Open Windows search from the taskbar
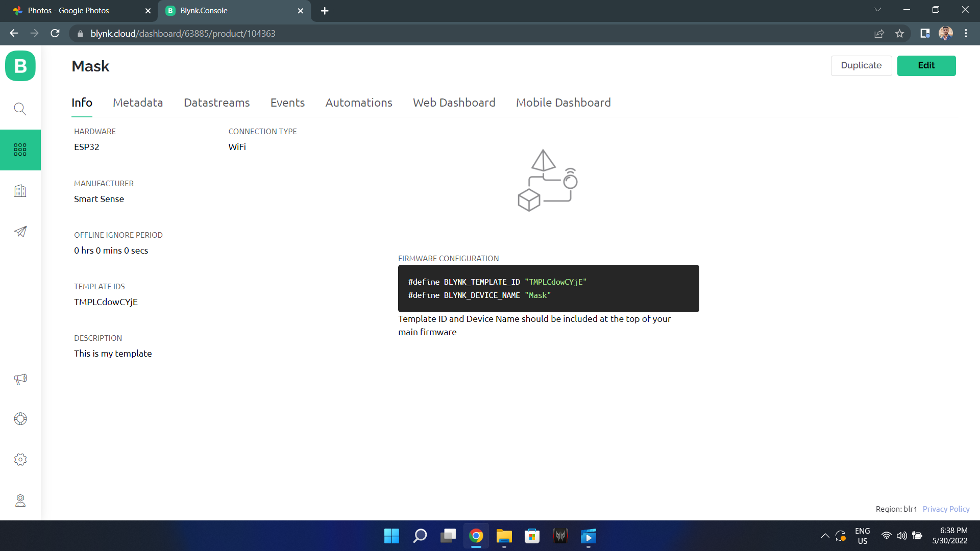The image size is (980, 551). pos(420,536)
